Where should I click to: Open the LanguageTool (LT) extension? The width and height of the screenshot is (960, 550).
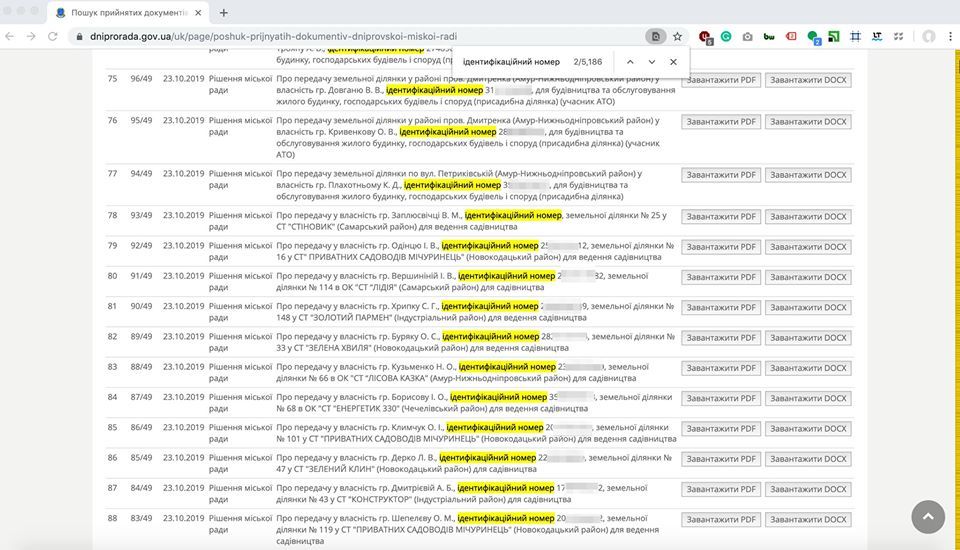pos(876,36)
